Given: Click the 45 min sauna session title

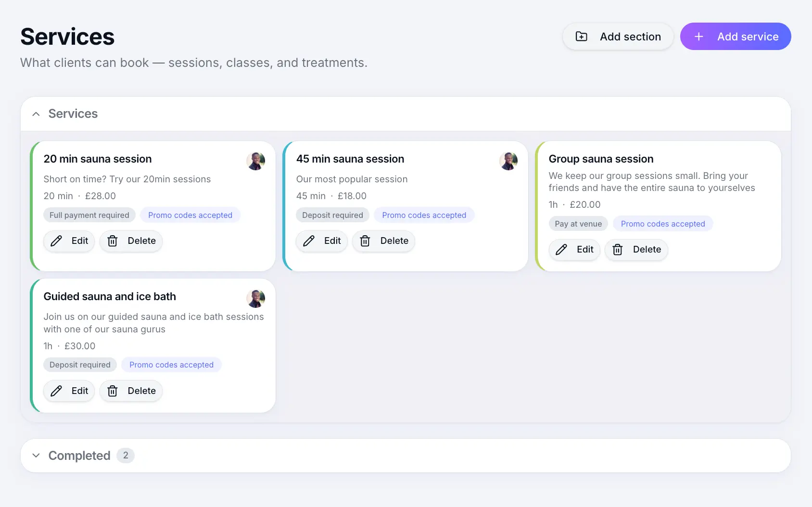Looking at the screenshot, I should coord(350,159).
